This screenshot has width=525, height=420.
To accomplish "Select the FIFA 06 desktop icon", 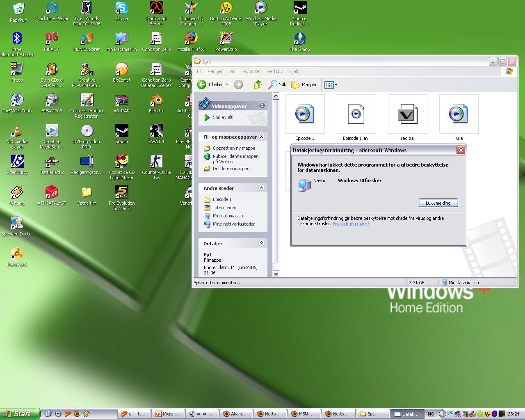I will click(52, 42).
